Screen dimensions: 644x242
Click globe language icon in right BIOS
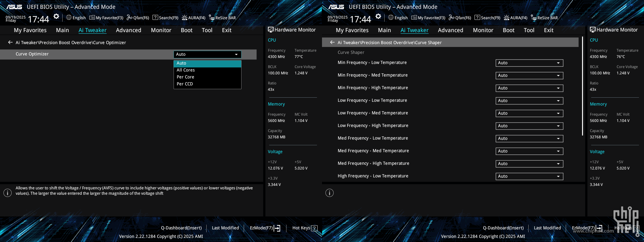[391, 17]
